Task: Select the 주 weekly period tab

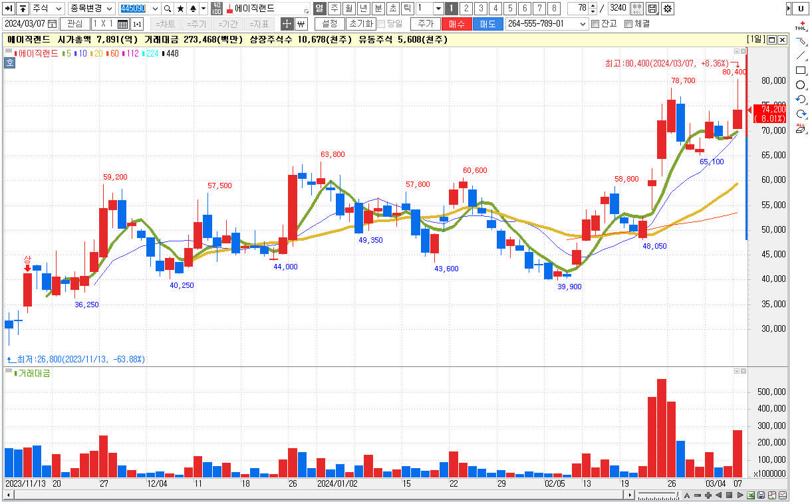Action: [334, 9]
